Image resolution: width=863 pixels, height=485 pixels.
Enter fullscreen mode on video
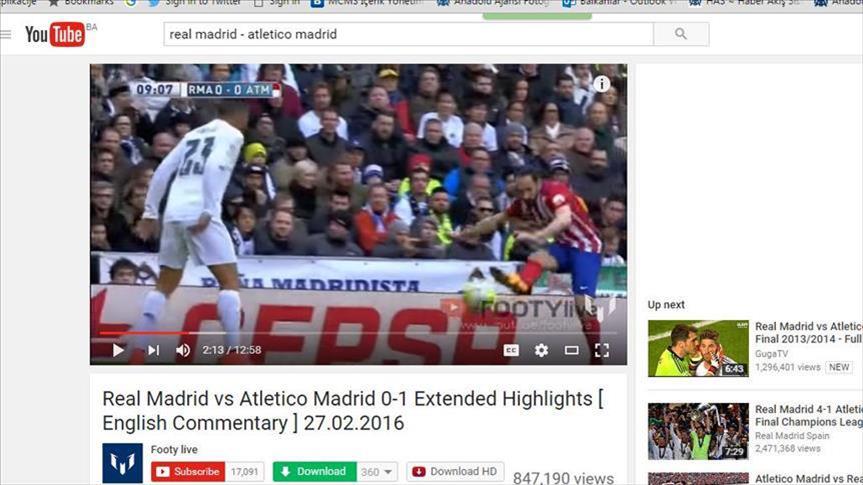602,350
